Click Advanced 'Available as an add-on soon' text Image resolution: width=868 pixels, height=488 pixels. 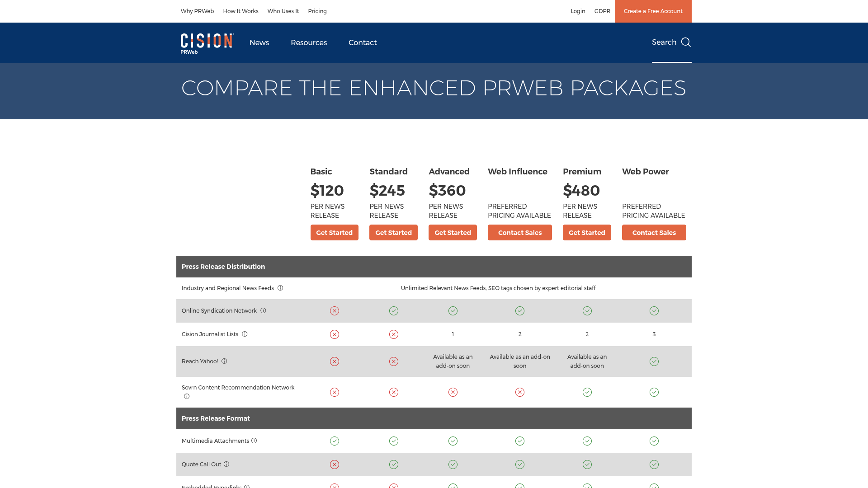click(x=453, y=361)
